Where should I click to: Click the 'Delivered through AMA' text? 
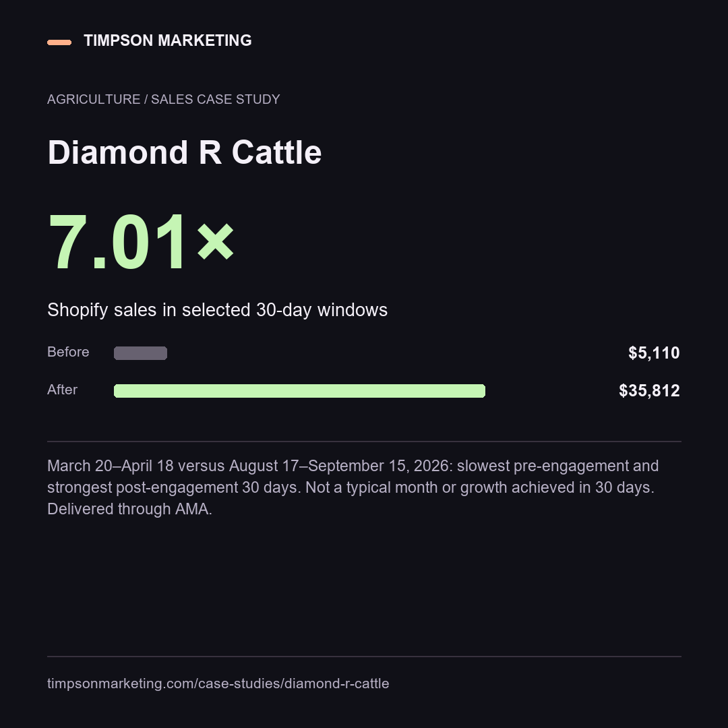(x=129, y=509)
